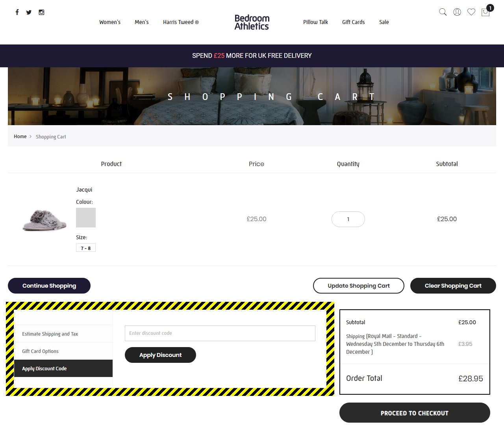Click the Royal Mail shipping description text
The image size is (504, 425).
tap(395, 344)
